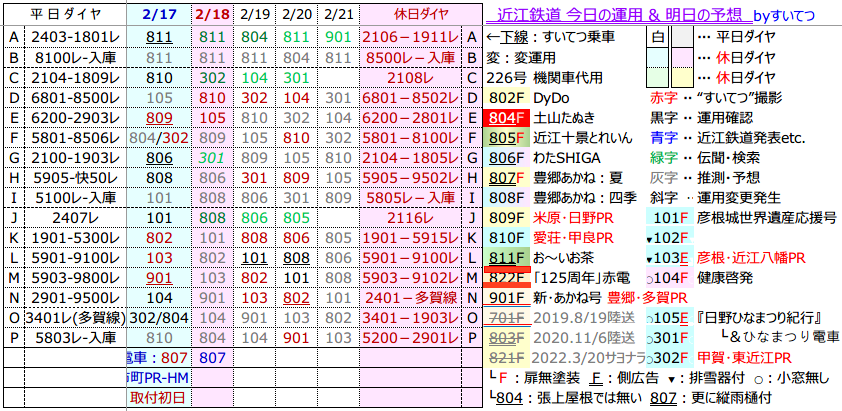Click the 彦根・近江八幡PR legend text
Screen dimensions: 842x411
pos(751,258)
